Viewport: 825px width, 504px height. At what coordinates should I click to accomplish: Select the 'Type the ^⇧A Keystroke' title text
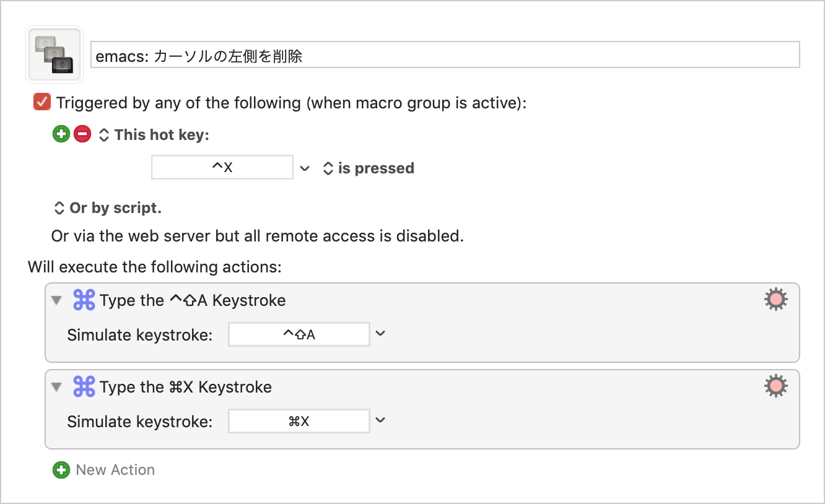[x=193, y=301]
